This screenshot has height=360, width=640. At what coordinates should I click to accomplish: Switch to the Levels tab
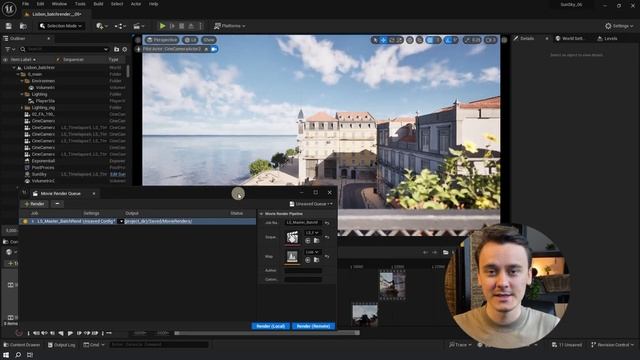[x=607, y=38]
